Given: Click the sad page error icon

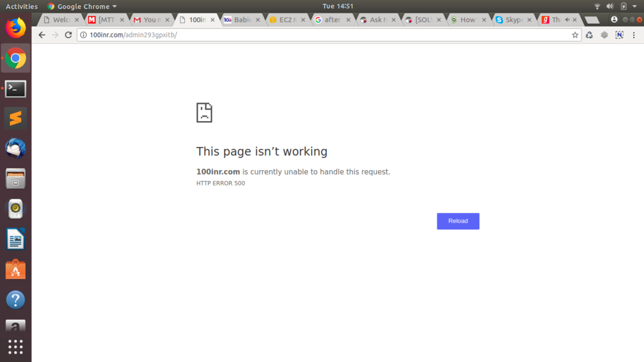Looking at the screenshot, I should pos(204,113).
